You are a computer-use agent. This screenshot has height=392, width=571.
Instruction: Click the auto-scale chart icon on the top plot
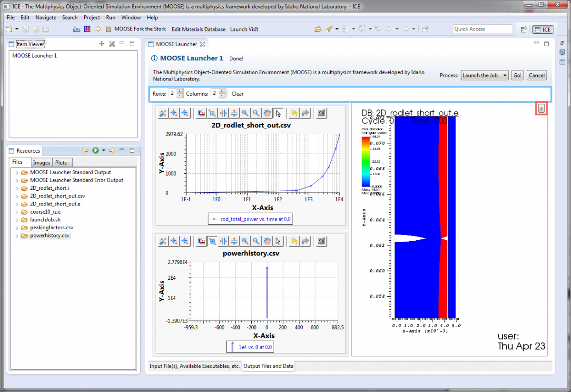[201, 113]
